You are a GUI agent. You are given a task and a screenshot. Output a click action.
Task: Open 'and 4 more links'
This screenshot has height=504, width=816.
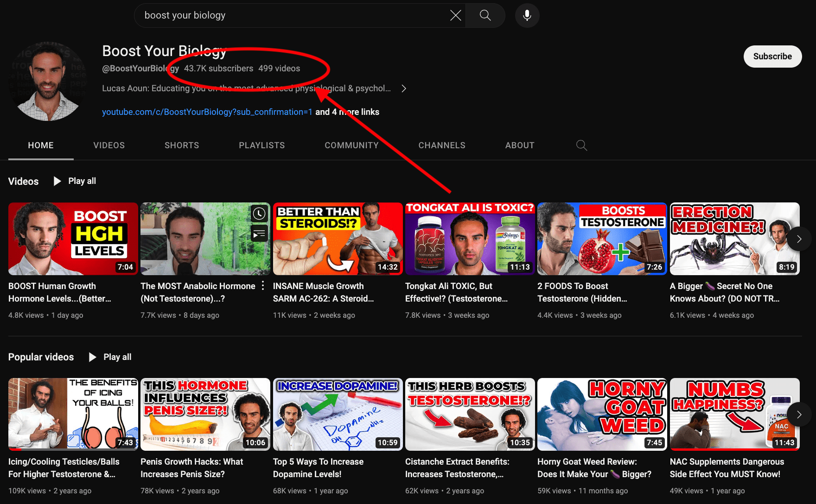(347, 112)
